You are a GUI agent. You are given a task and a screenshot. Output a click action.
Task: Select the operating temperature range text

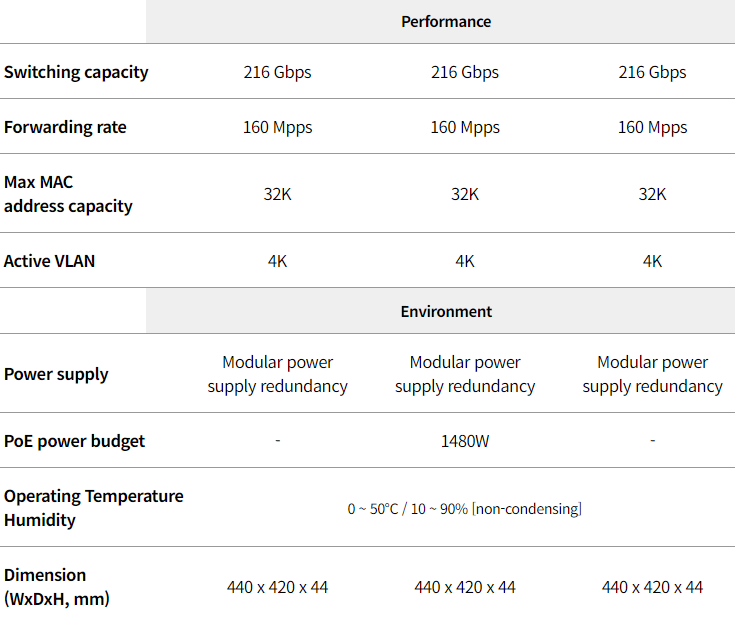[465, 509]
